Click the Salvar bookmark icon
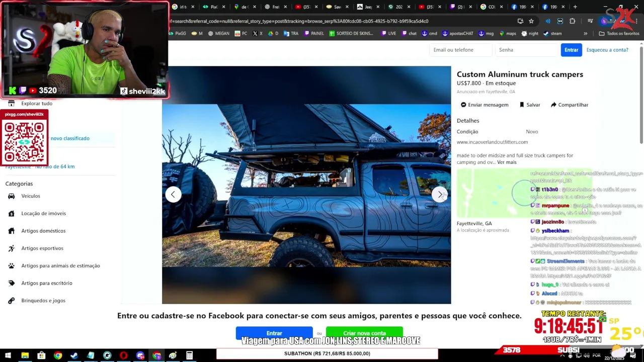The height and width of the screenshot is (362, 644). 522,105
